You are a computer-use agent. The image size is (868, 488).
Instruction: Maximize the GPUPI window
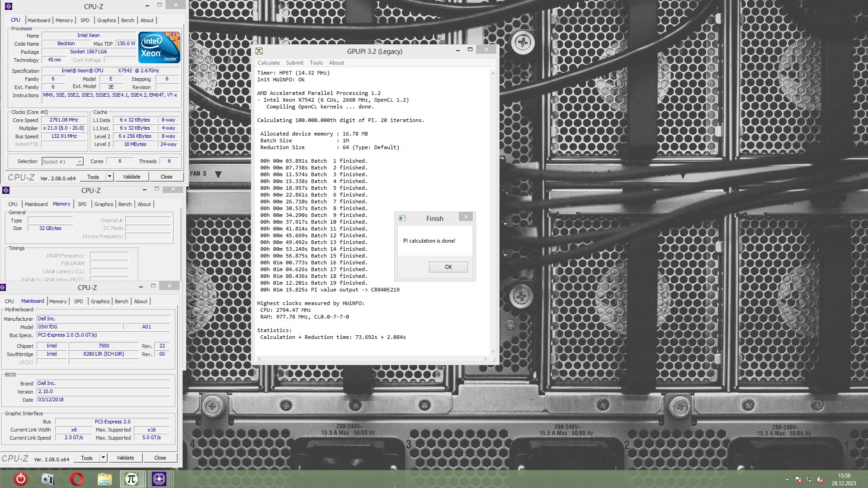point(470,49)
